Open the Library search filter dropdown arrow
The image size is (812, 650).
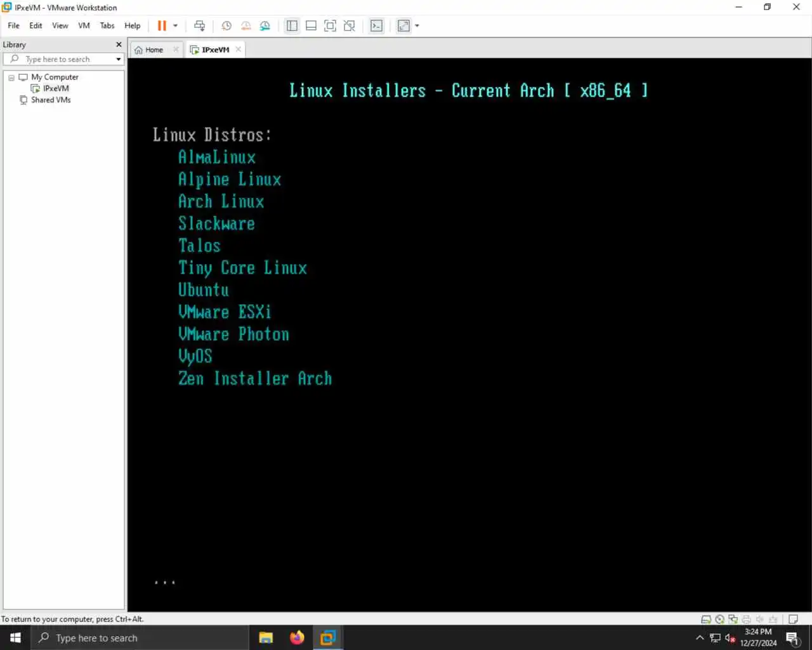[x=118, y=59]
